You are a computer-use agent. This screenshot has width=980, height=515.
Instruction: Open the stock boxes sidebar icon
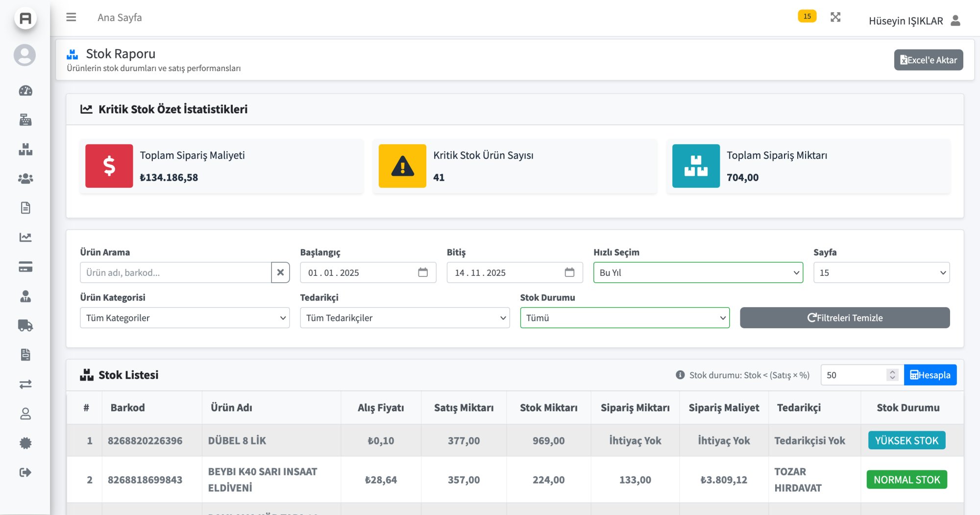pyautogui.click(x=25, y=149)
